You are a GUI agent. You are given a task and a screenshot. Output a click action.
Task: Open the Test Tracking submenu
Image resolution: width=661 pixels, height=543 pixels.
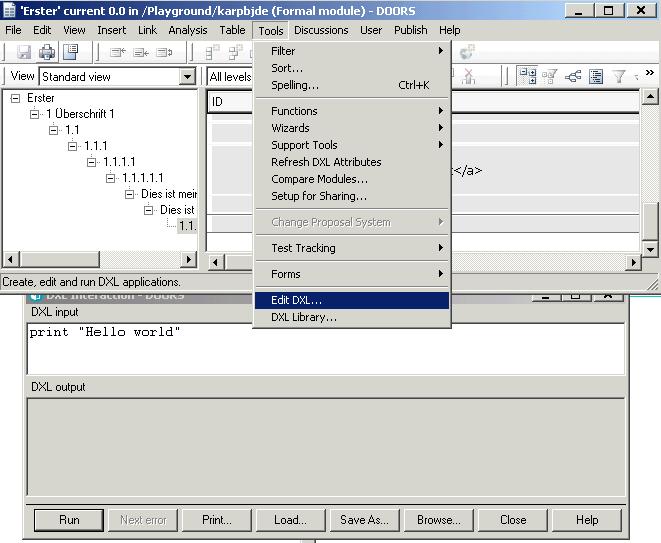pos(352,248)
